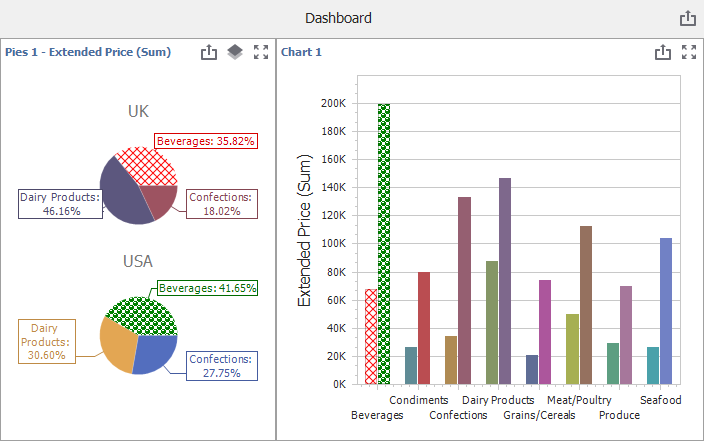Click the Dashboard title text
The width and height of the screenshot is (704, 441).
(x=338, y=18)
